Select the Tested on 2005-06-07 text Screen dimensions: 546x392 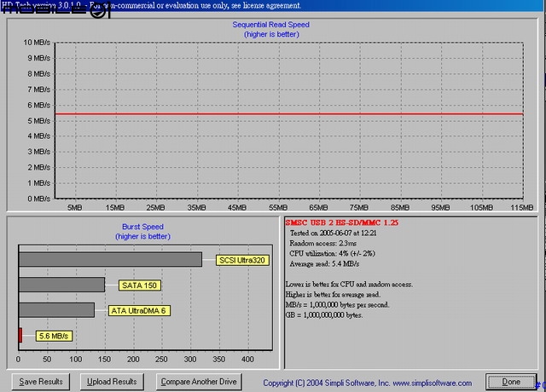[x=333, y=233]
